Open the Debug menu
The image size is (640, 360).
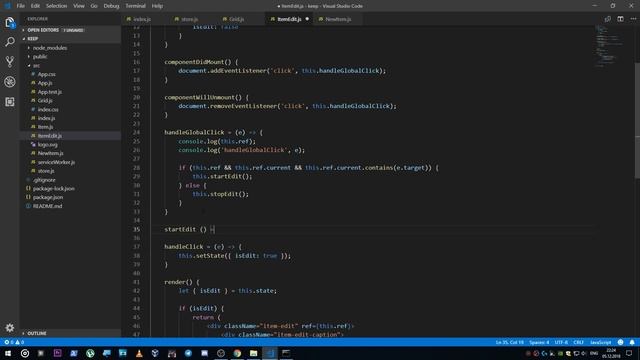[111, 6]
